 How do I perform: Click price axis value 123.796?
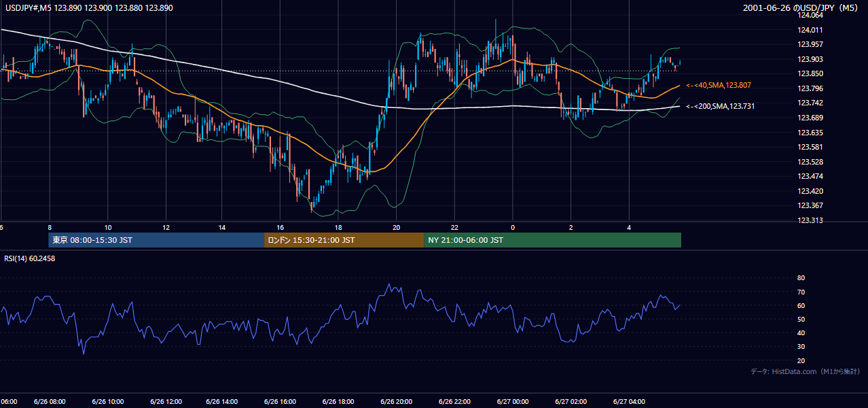(810, 88)
